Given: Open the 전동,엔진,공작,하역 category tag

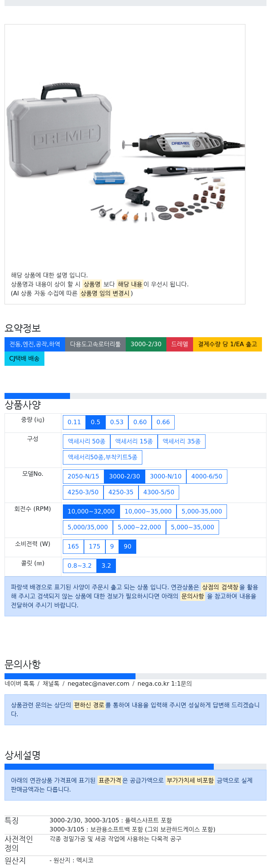Looking at the screenshot, I should pyautogui.click(x=35, y=344).
